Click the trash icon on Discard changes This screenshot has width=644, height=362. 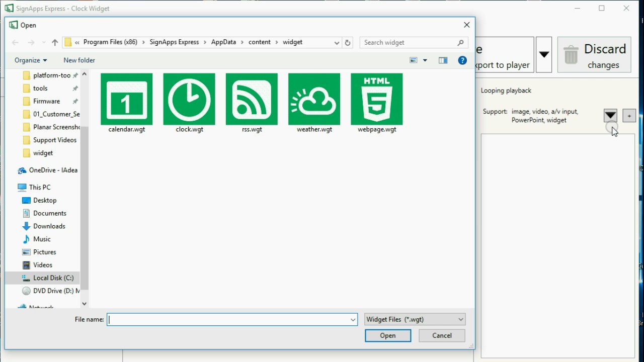click(x=571, y=55)
